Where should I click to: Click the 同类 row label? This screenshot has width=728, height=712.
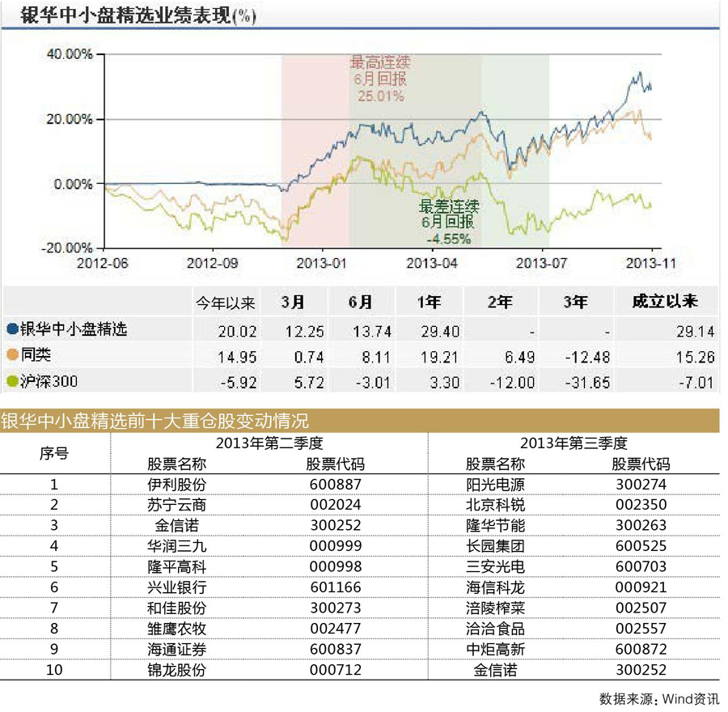(36, 355)
